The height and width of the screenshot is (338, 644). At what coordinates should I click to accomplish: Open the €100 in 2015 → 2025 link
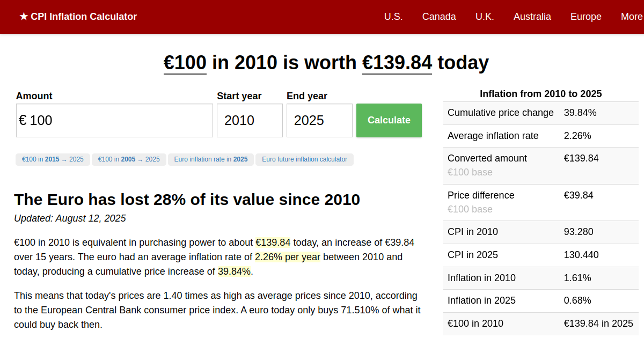pos(53,159)
